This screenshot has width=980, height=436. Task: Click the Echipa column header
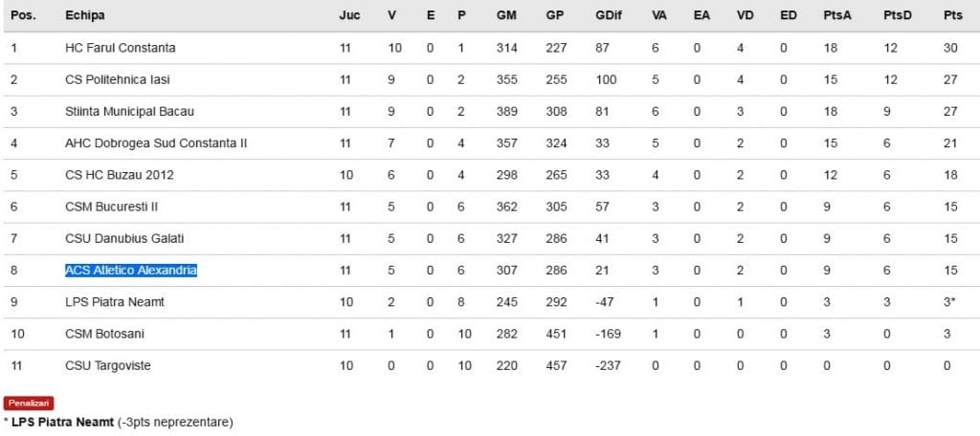(85, 16)
